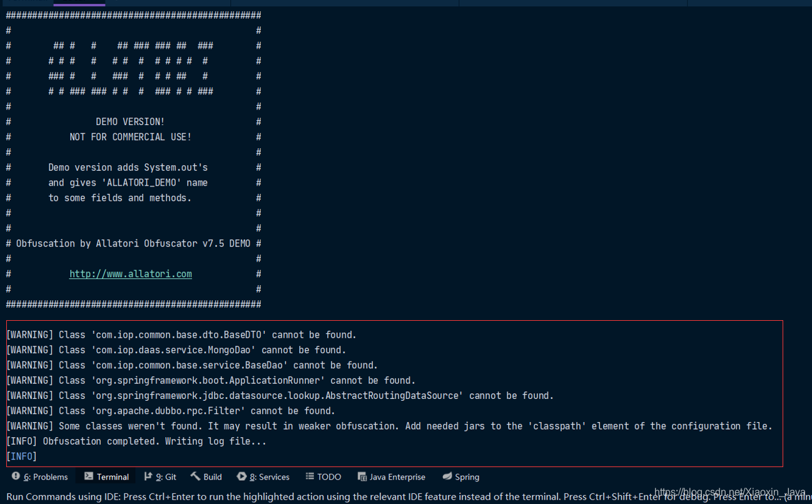Viewport: 812px width, 504px height.
Task: Click the Terminal console icon
Action: pos(89,476)
